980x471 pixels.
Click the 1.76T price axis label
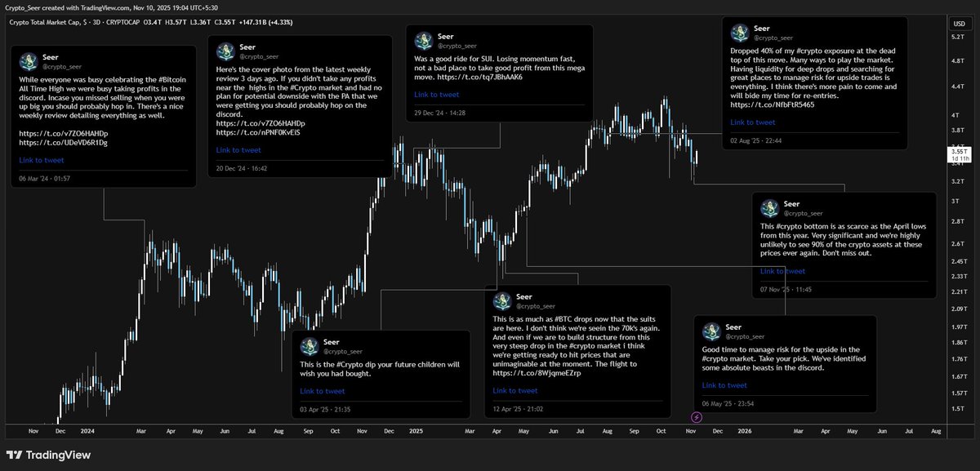[959, 358]
